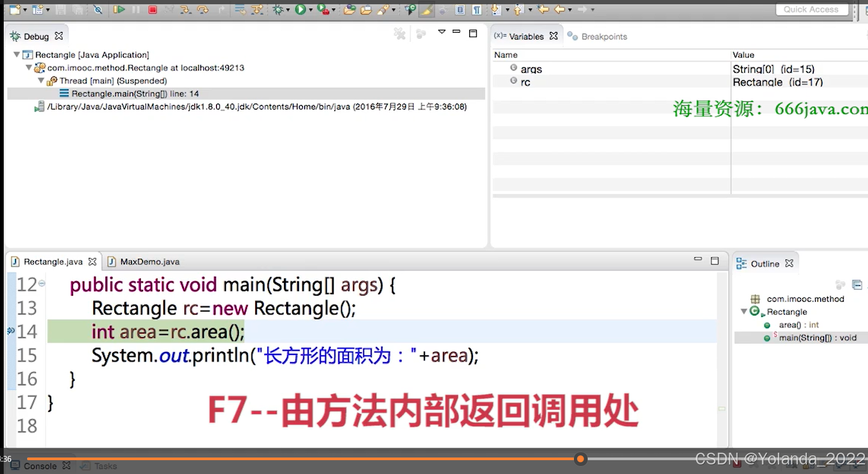The height and width of the screenshot is (474, 868).
Task: Collapse the com.imooc.method.Rectangle at localhost node
Action: 29,68
